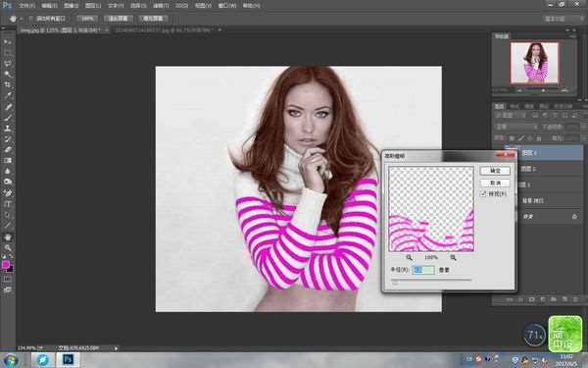Select the Blur tool
Screen dimensions: 588x368
8,171
